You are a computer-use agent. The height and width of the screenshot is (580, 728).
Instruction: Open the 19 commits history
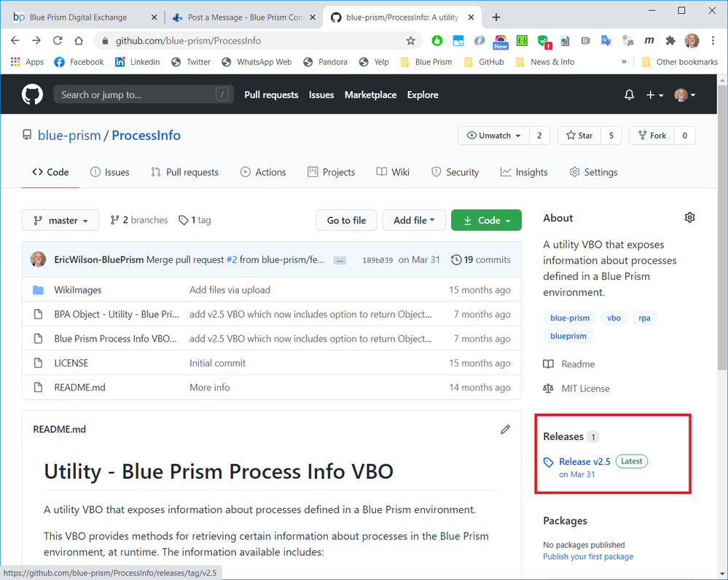coord(481,259)
